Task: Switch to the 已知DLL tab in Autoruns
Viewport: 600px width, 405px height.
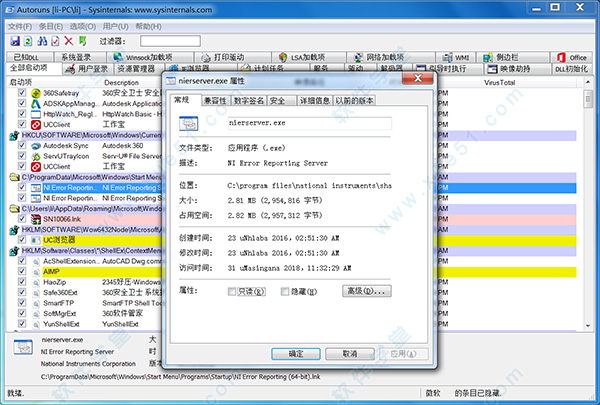Action: coord(30,57)
